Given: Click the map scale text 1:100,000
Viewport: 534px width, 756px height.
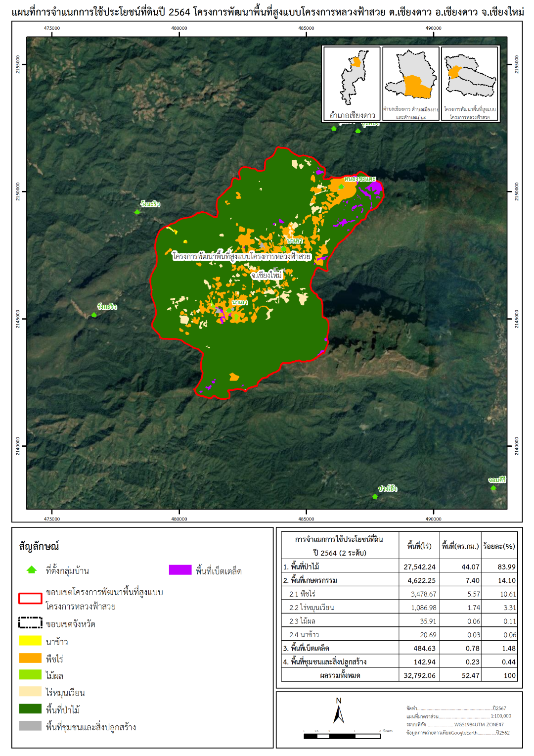Looking at the screenshot, I should pyautogui.click(x=501, y=716).
